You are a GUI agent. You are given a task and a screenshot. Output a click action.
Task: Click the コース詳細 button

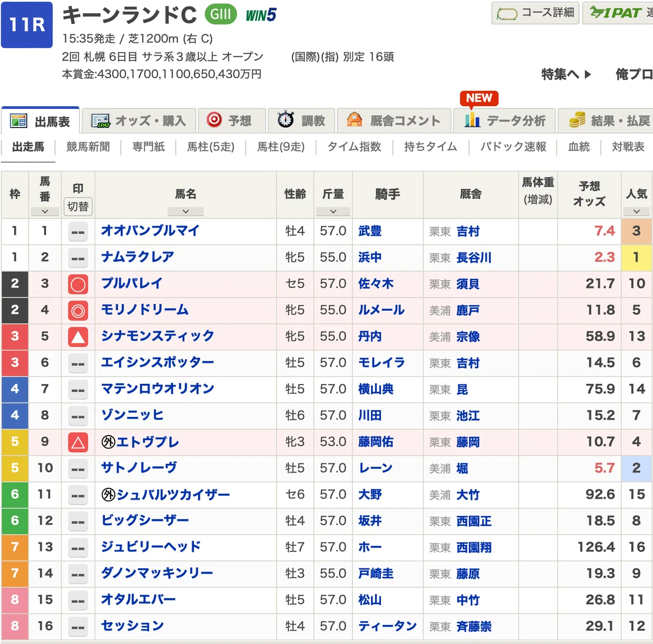535,13
